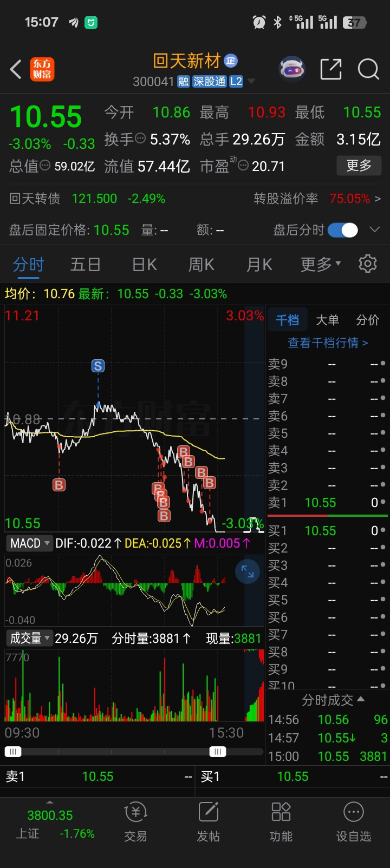Expand the dropdown arrow beside stock code
The image size is (390, 868).
click(x=251, y=82)
